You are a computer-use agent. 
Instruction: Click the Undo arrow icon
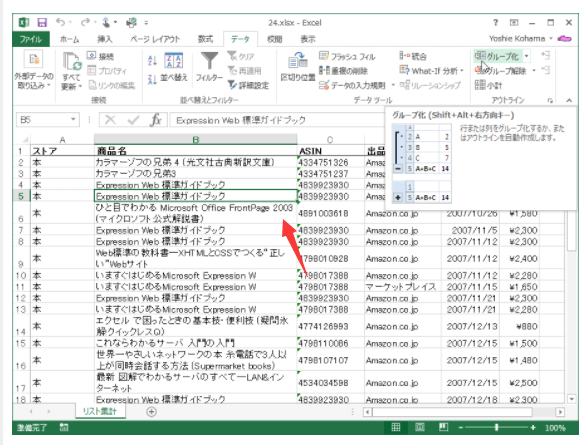tap(61, 22)
